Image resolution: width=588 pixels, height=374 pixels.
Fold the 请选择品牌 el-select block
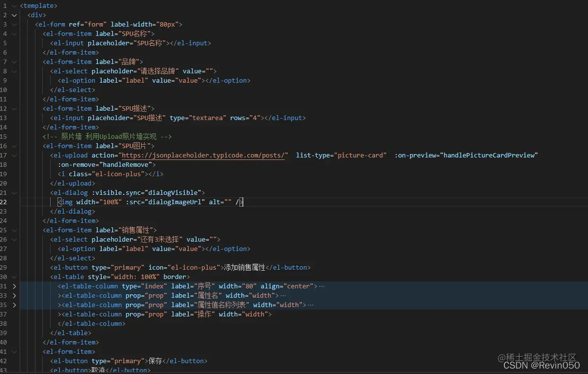[x=14, y=71]
